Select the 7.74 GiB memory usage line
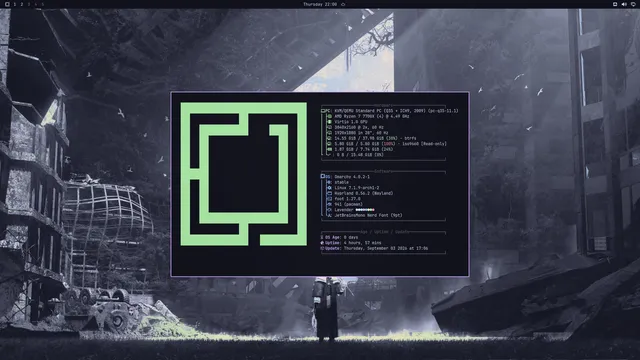Image resolution: width=640 pixels, height=360 pixels. pos(363,149)
